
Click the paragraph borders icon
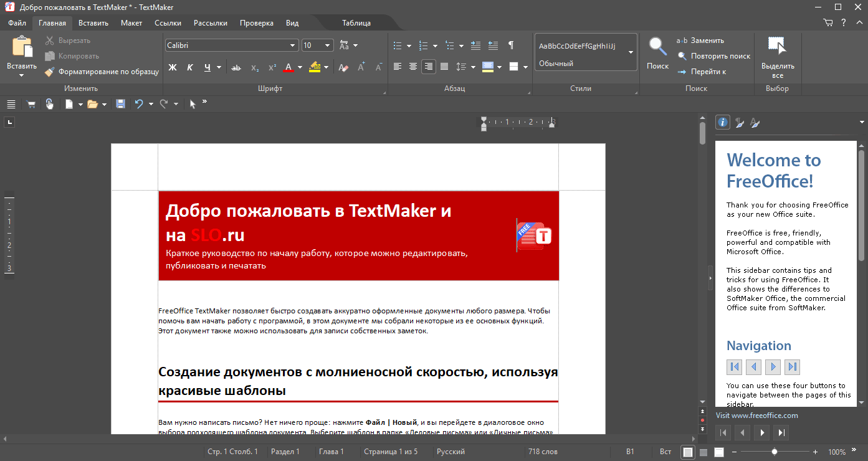click(514, 67)
